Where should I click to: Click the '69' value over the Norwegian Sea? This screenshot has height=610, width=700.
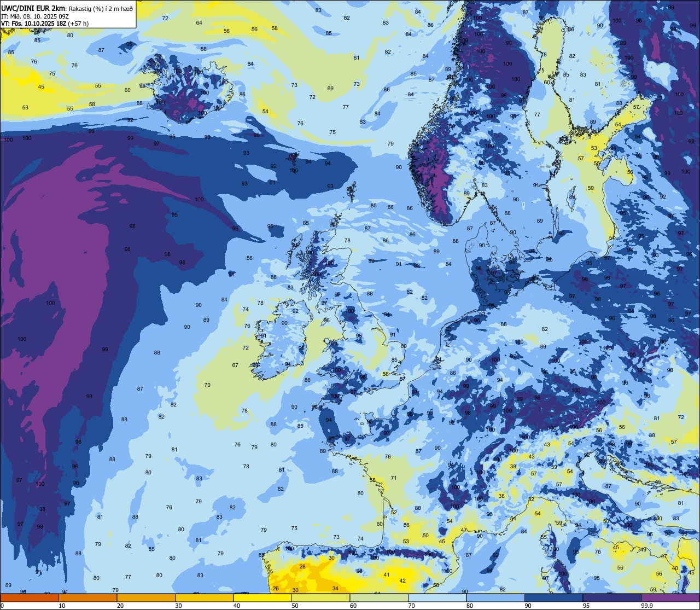tap(330, 88)
